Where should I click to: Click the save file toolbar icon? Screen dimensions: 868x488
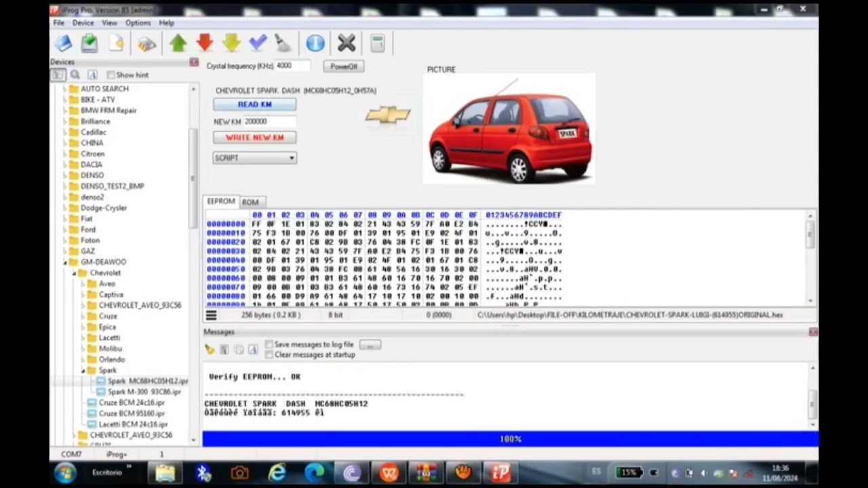tap(90, 44)
